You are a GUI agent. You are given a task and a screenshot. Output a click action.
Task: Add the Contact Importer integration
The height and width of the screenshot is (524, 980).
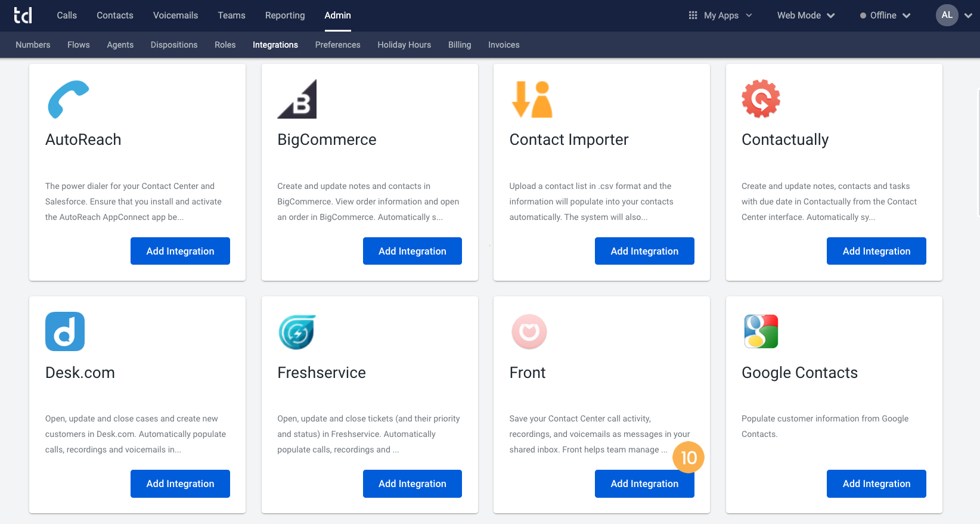pyautogui.click(x=644, y=251)
